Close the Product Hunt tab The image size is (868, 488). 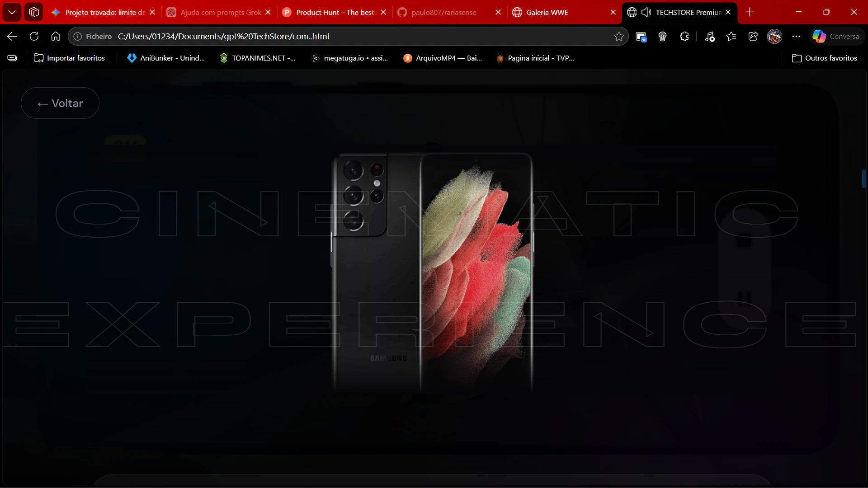[383, 12]
